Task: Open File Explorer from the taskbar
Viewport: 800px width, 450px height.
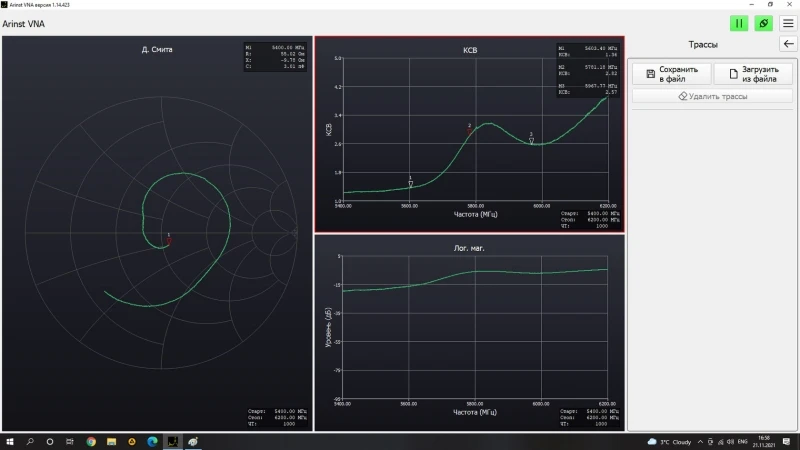Action: pos(111,442)
